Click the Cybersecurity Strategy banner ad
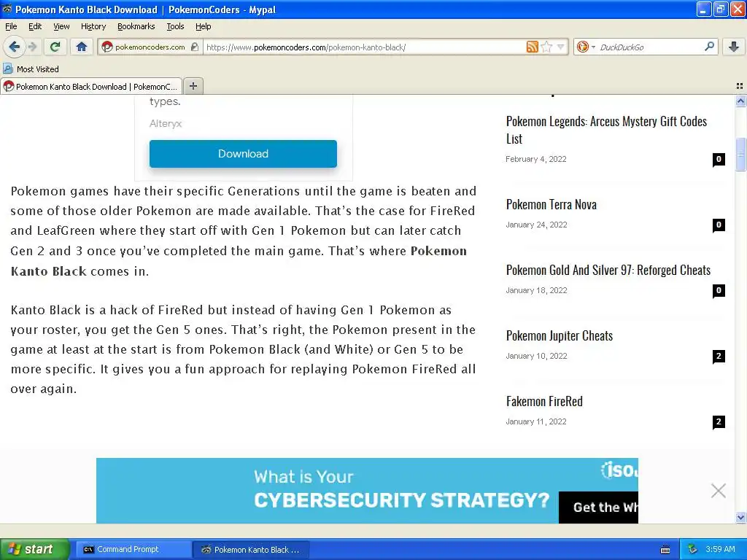 [367, 491]
